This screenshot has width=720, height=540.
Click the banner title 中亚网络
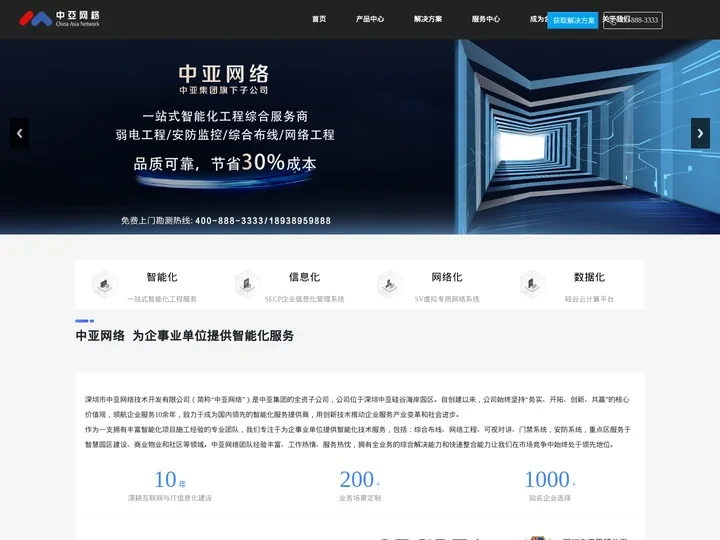click(x=224, y=73)
